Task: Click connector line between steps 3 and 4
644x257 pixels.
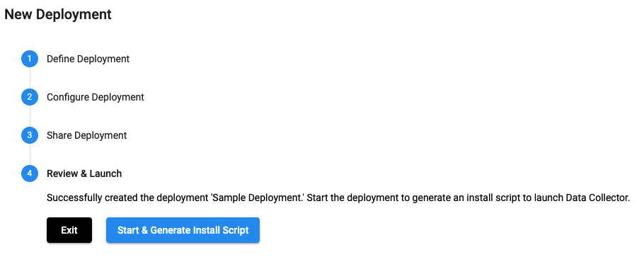Action: tap(30, 154)
